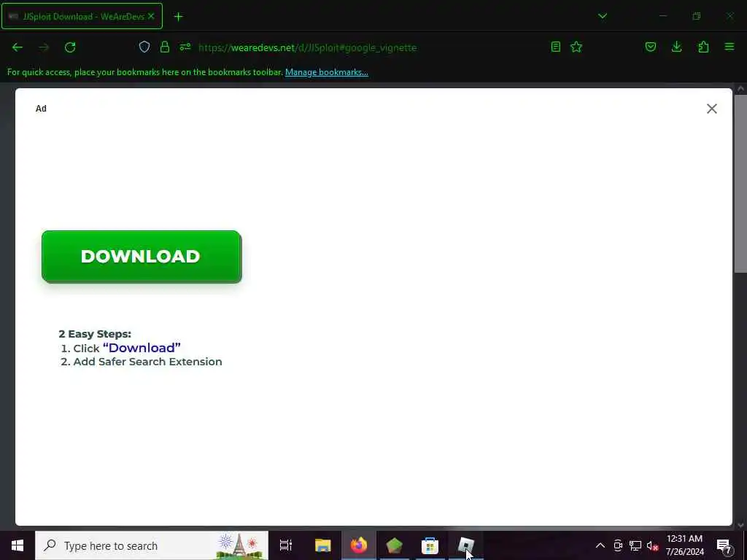The image size is (747, 560).
Task: Click the Ad label
Action: point(41,109)
